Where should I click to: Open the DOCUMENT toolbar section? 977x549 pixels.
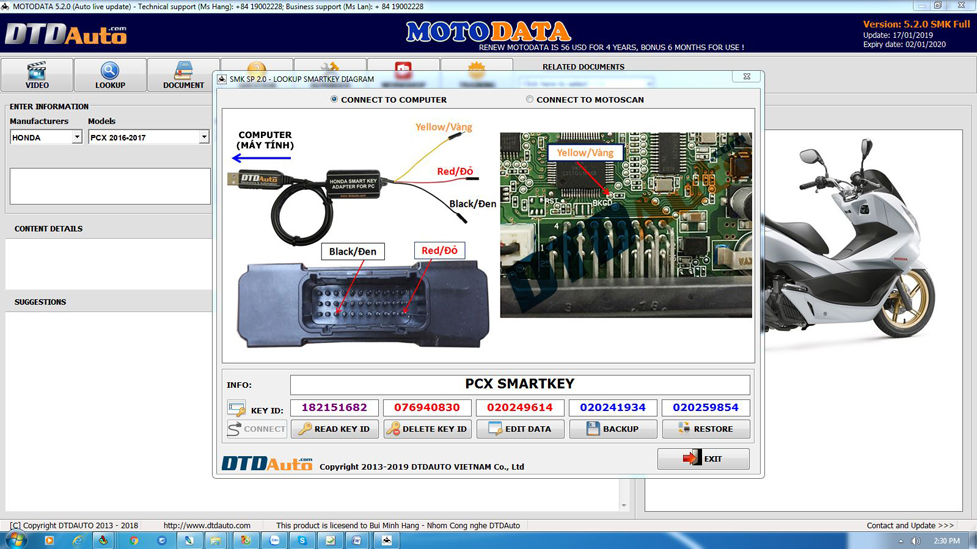[183, 75]
